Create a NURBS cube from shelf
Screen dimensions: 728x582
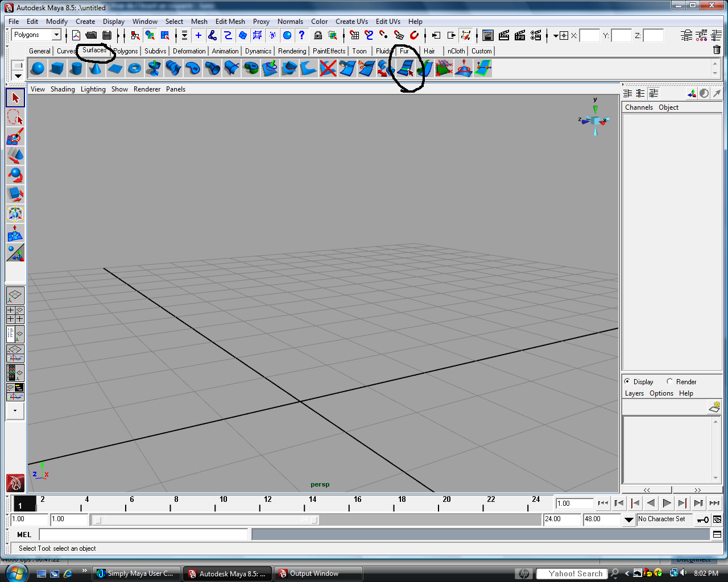pyautogui.click(x=57, y=69)
